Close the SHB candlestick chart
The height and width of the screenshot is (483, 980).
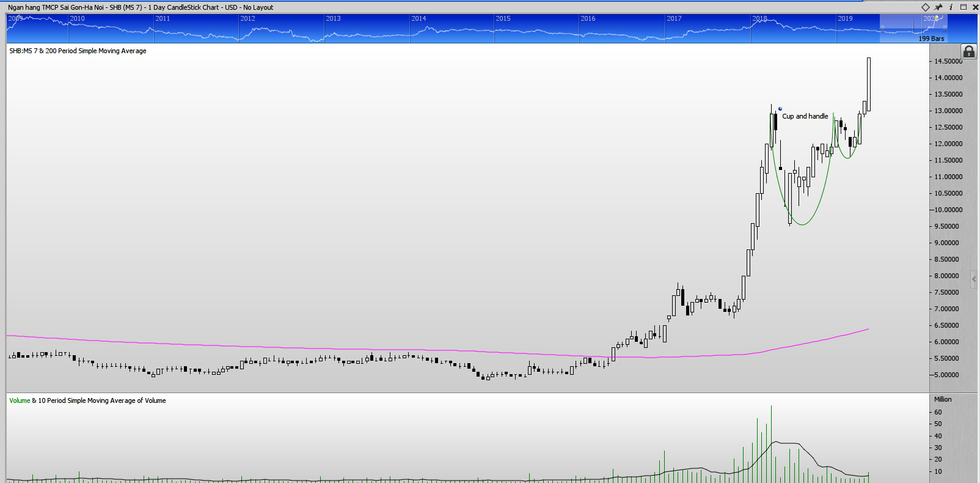pos(975,7)
